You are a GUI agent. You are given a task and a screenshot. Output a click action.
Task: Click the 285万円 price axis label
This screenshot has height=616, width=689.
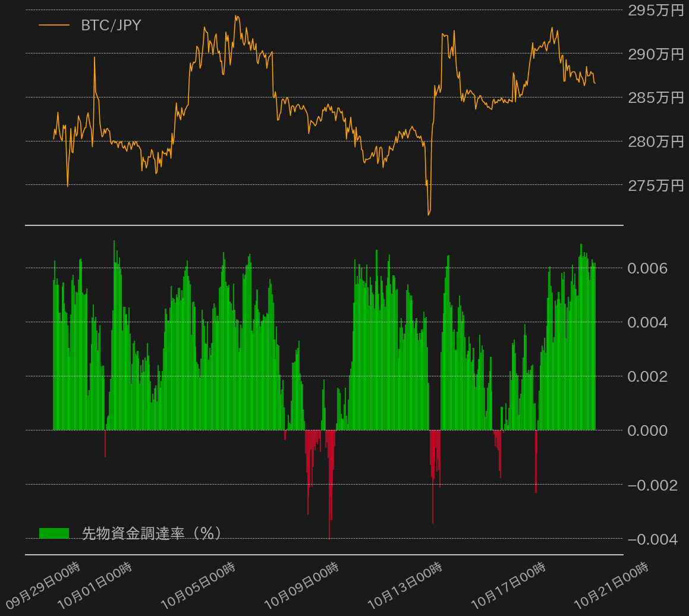pyautogui.click(x=656, y=98)
